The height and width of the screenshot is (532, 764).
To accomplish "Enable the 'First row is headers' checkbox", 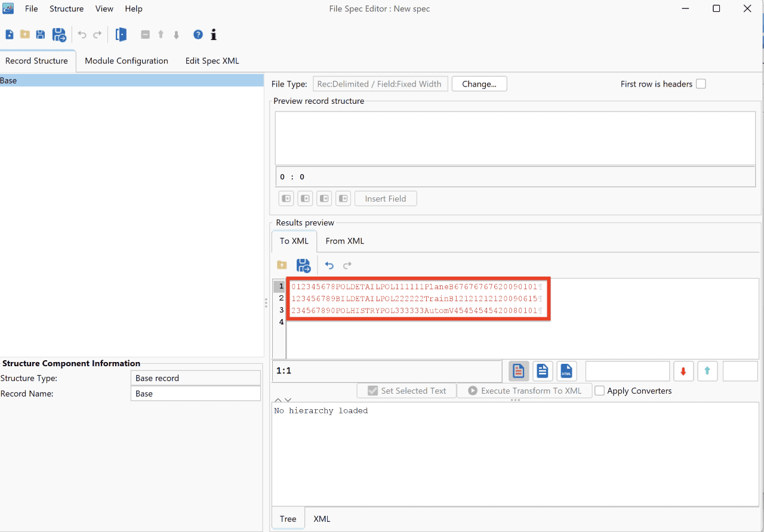I will coord(701,84).
